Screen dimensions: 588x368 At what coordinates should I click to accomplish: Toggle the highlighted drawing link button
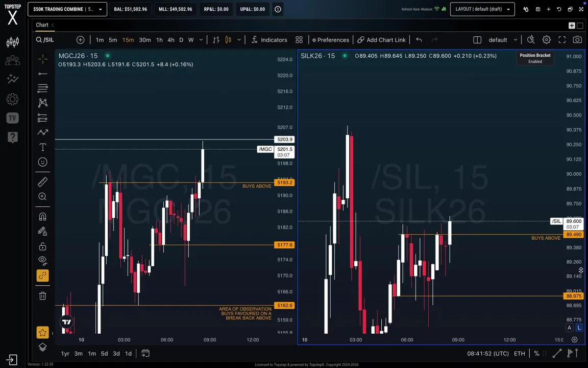[43, 275]
